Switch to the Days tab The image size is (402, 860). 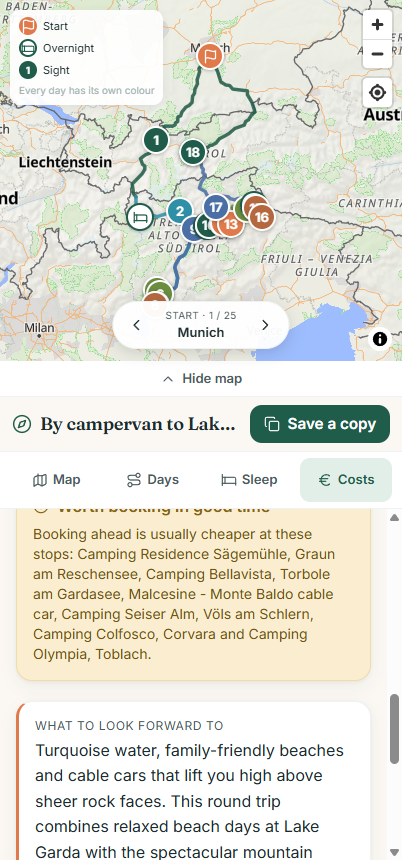[x=152, y=480]
